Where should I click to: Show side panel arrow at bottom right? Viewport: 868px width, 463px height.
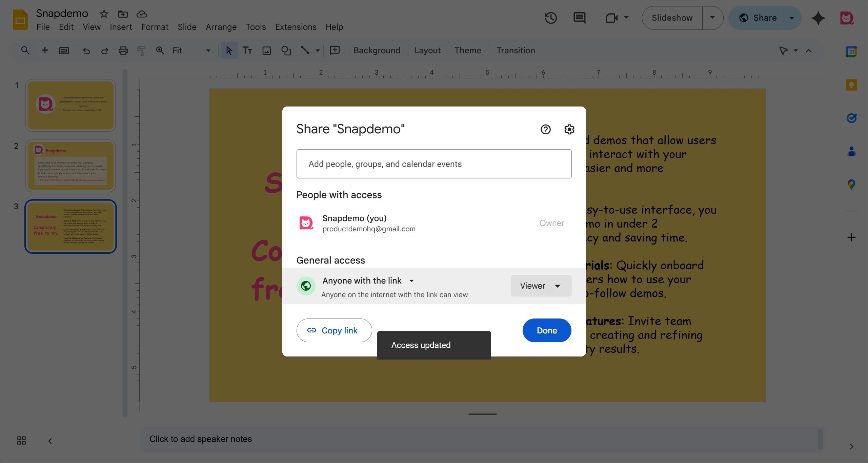[851, 446]
